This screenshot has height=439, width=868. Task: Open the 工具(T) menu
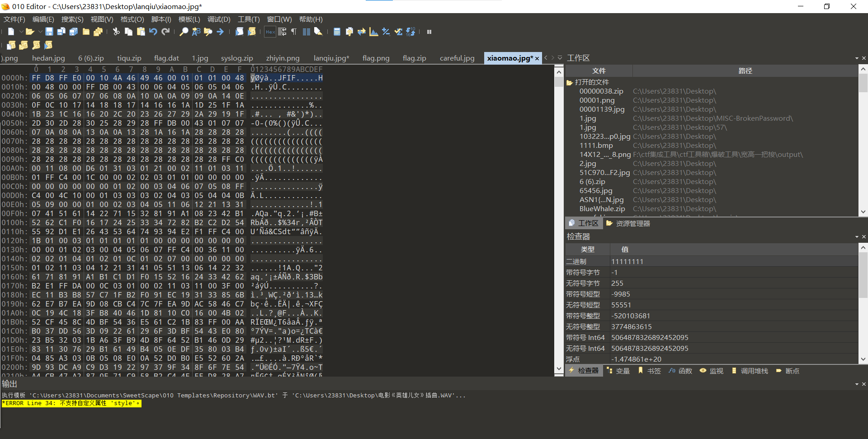249,19
